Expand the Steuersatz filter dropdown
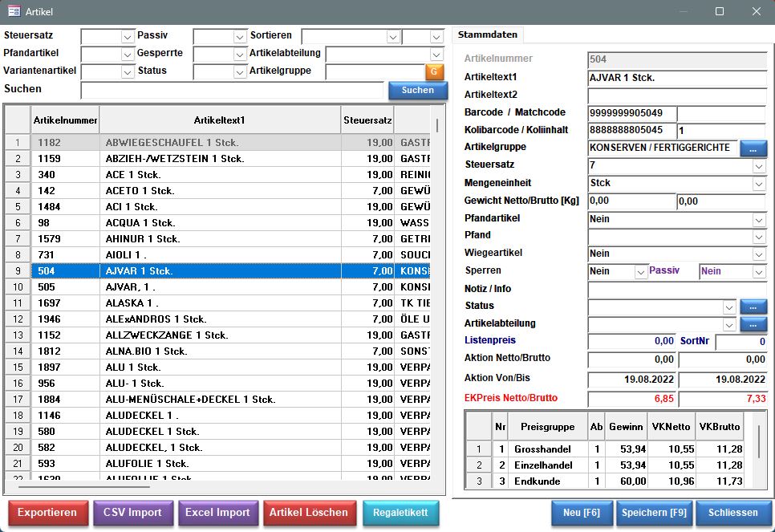This screenshot has height=532, width=775. [x=127, y=36]
